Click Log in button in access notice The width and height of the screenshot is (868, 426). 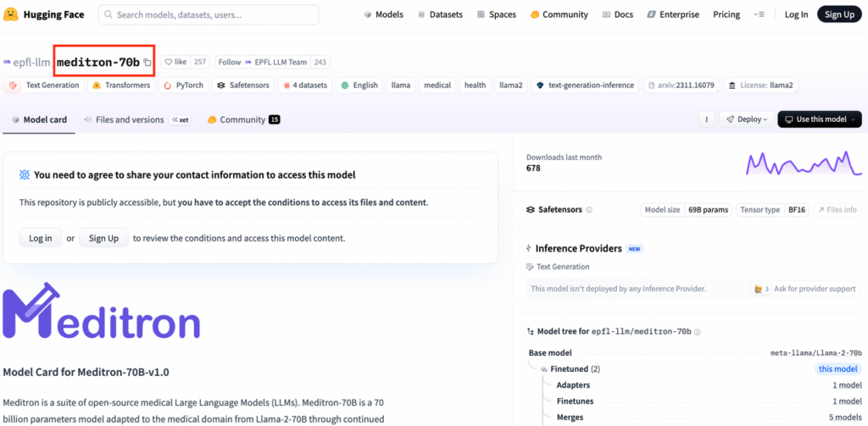(41, 238)
